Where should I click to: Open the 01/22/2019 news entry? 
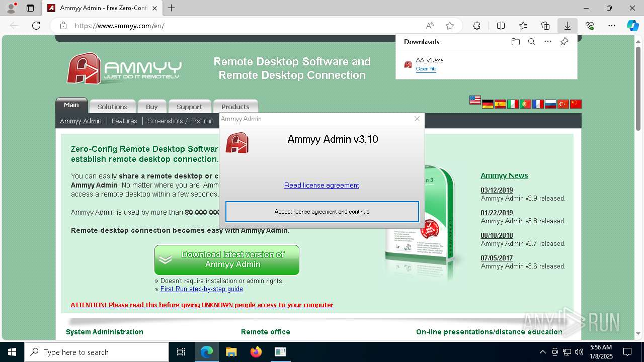(497, 213)
